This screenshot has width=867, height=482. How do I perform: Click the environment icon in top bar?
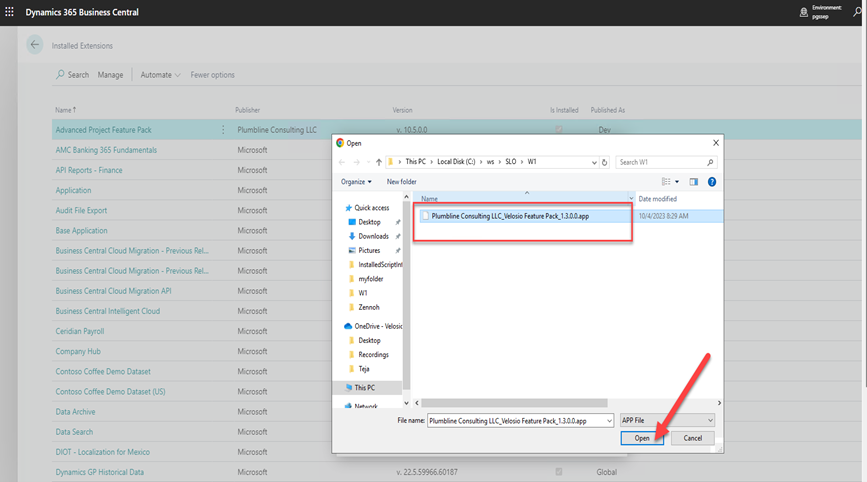(803, 12)
